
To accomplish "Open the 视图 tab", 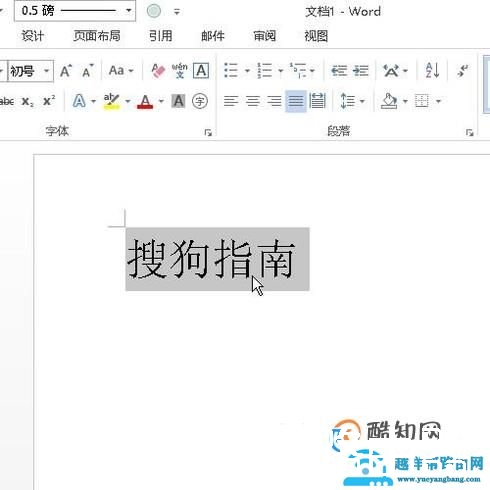I will [316, 36].
